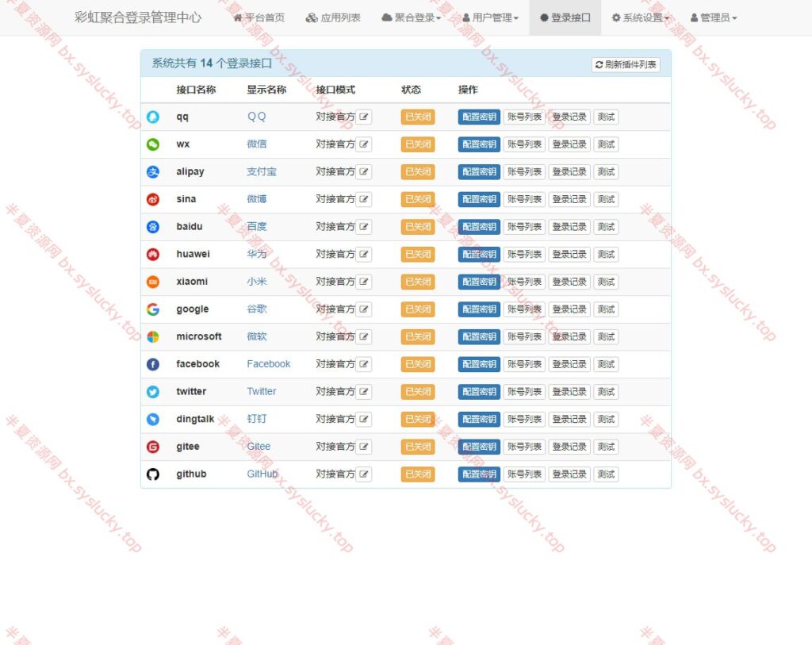
Task: Click the GitHub display name link
Action: point(262,474)
